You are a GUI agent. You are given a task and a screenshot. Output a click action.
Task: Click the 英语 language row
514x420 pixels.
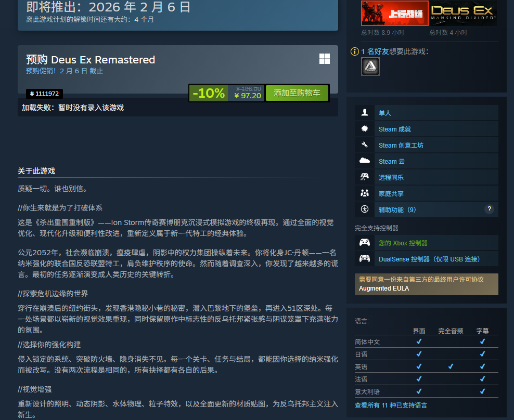click(x=427, y=366)
